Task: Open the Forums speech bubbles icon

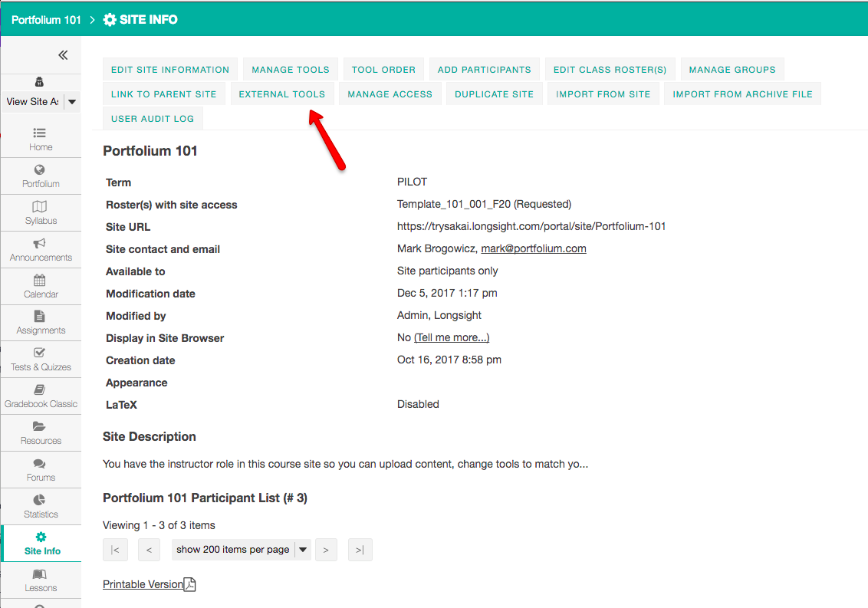Action: click(x=39, y=463)
